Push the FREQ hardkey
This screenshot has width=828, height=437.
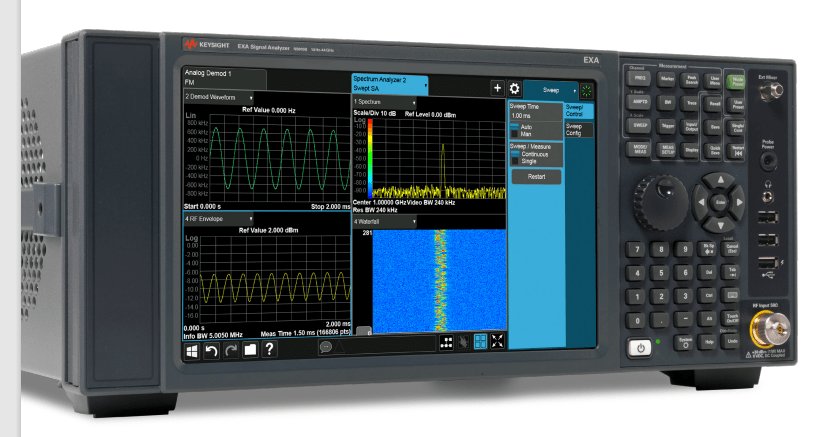(639, 78)
